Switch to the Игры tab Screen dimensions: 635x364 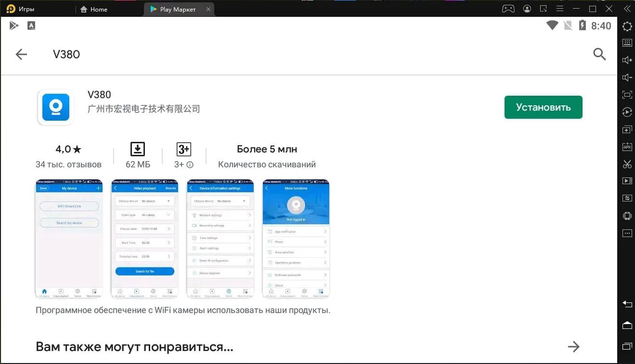tap(21, 9)
